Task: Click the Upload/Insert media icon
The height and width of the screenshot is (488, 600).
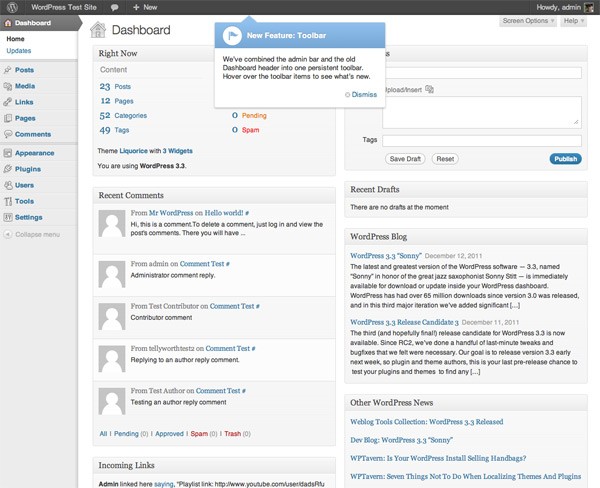Action: point(429,89)
